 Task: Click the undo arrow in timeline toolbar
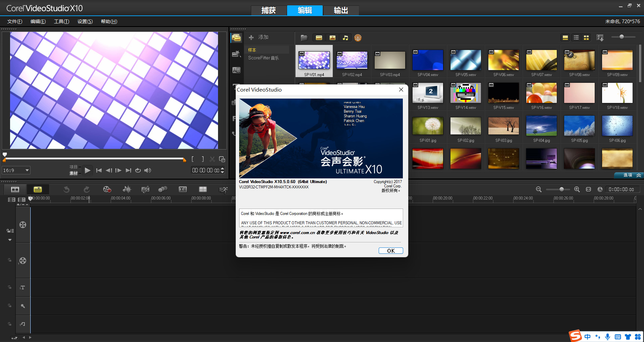coord(66,189)
